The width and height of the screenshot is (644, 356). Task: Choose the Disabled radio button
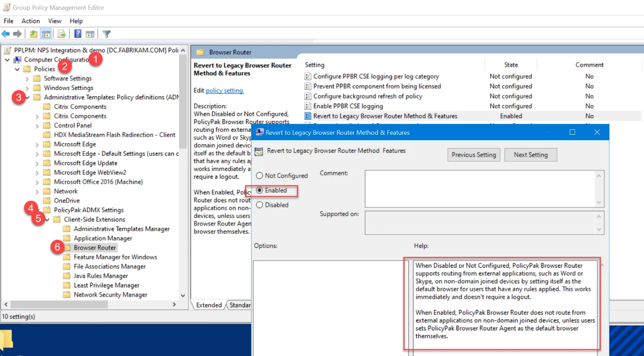pyautogui.click(x=259, y=205)
